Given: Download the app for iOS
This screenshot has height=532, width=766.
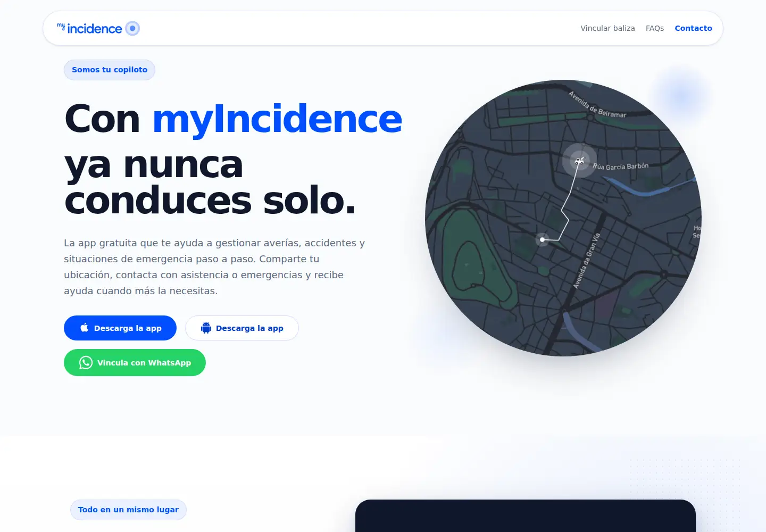Looking at the screenshot, I should click(120, 328).
